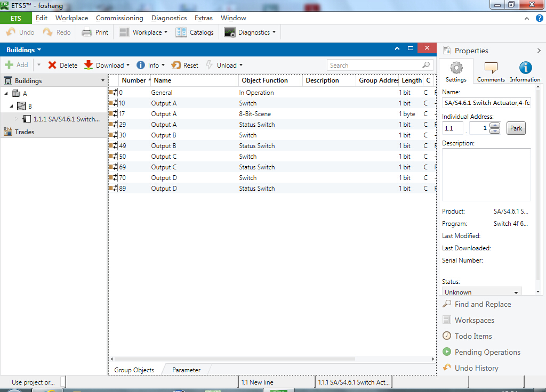Viewport: 546px width, 392px height.
Task: Click the Print icon in toolbar
Action: pyautogui.click(x=87, y=32)
